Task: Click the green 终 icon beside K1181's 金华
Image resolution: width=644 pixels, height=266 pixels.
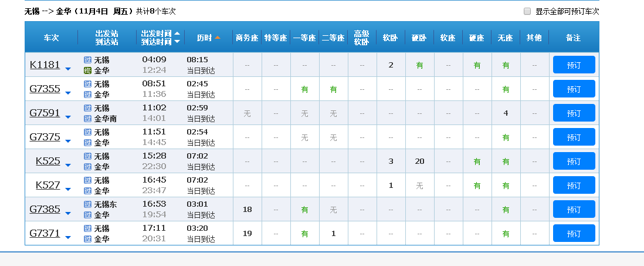Action: pyautogui.click(x=87, y=70)
